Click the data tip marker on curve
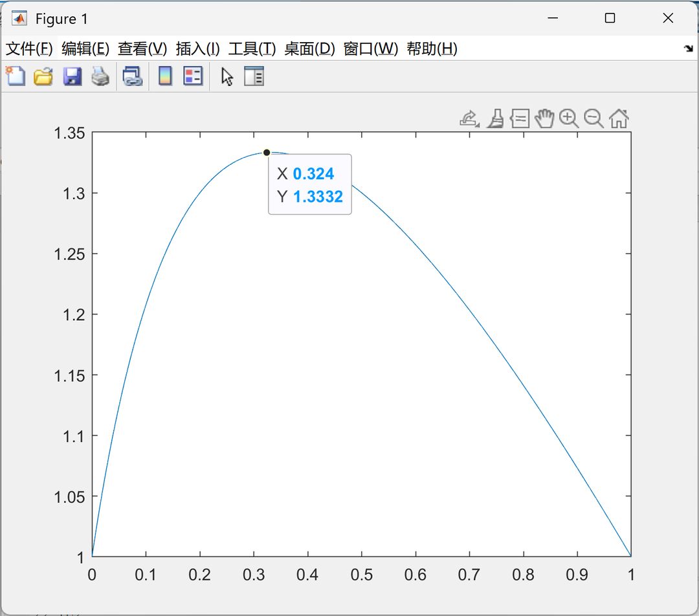The height and width of the screenshot is (616, 699). click(x=267, y=153)
